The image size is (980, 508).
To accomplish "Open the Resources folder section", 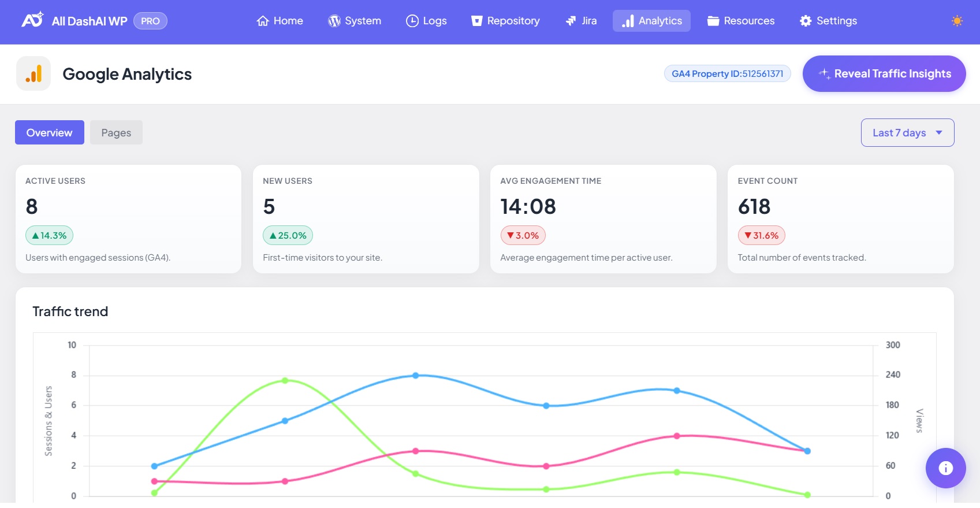I will [741, 21].
